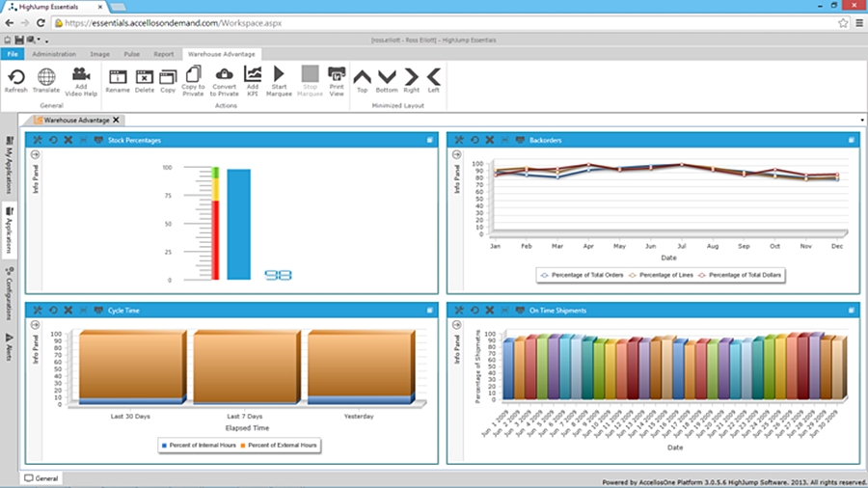The image size is (868, 488).
Task: Select the General tab at bottom
Action: click(x=41, y=478)
